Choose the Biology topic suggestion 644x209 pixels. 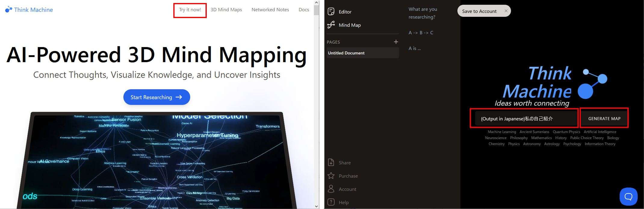(x=613, y=138)
